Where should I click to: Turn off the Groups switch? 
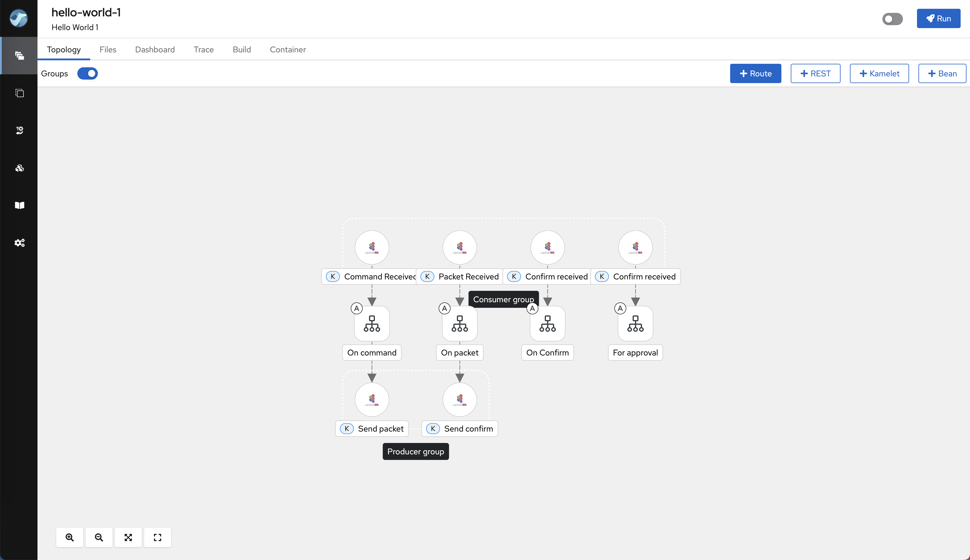(x=87, y=73)
